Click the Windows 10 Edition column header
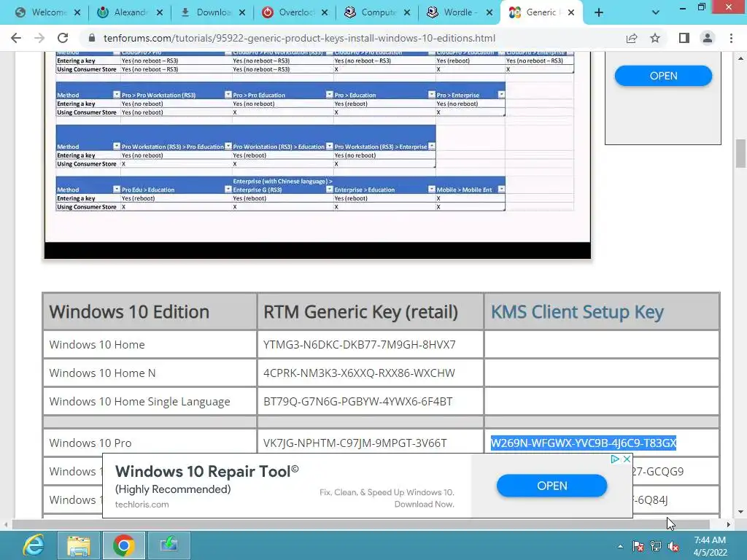Screen dimensions: 747x560 129,312
